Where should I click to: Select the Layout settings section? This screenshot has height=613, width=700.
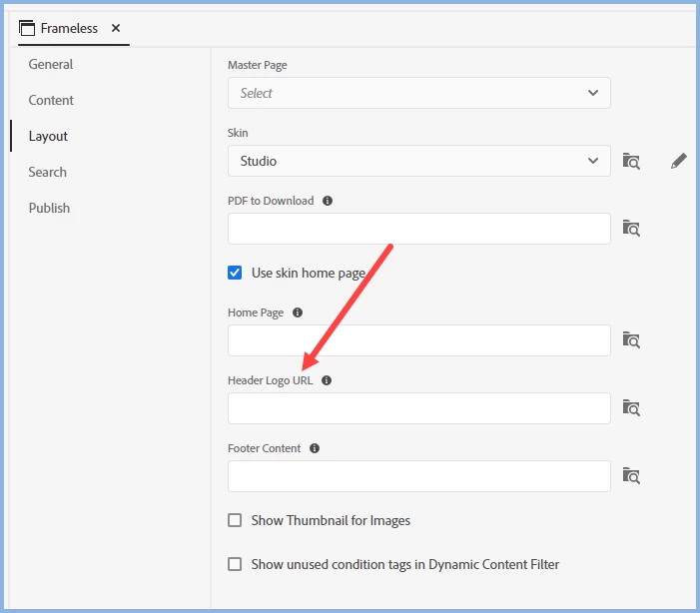[48, 136]
